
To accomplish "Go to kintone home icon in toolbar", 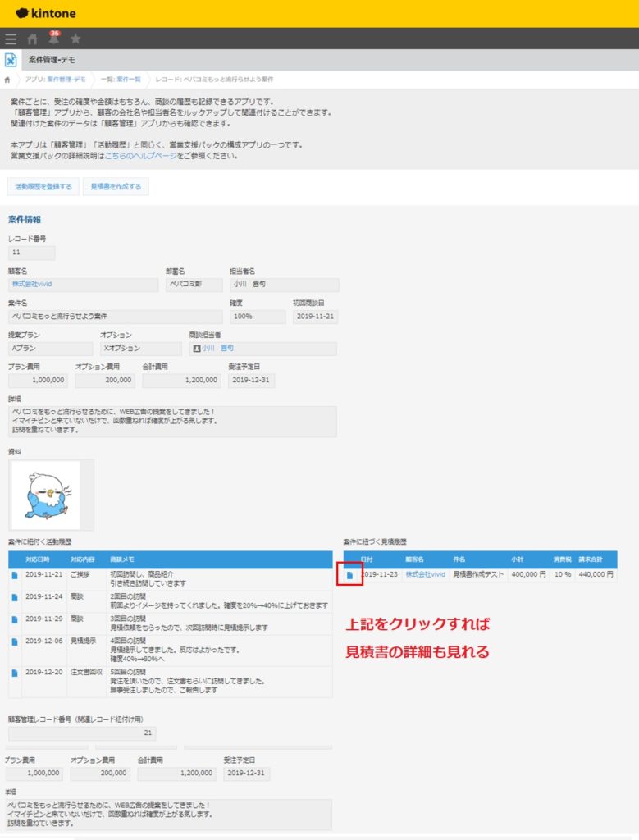I will click(33, 39).
